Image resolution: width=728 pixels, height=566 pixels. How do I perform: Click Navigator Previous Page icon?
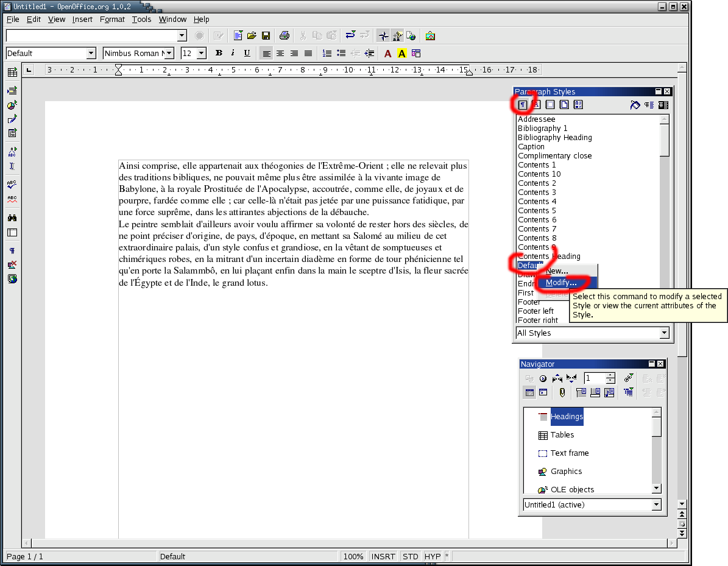(557, 378)
